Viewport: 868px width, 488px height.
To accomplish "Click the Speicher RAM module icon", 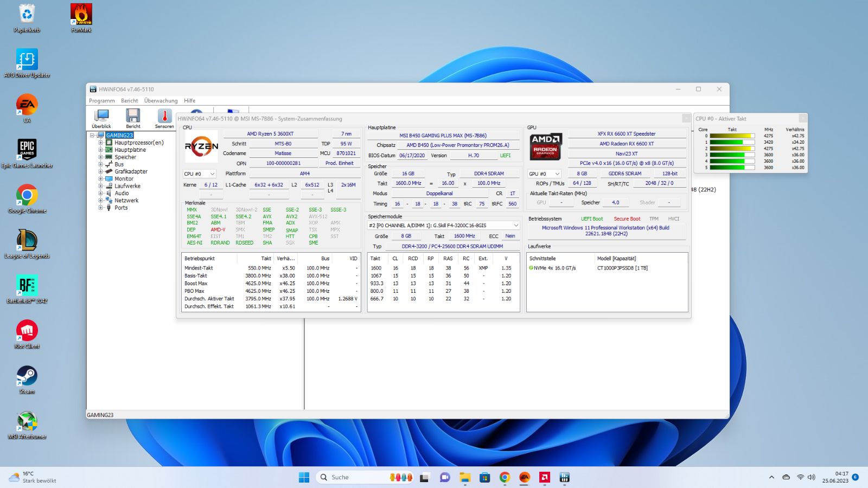I will (x=108, y=157).
